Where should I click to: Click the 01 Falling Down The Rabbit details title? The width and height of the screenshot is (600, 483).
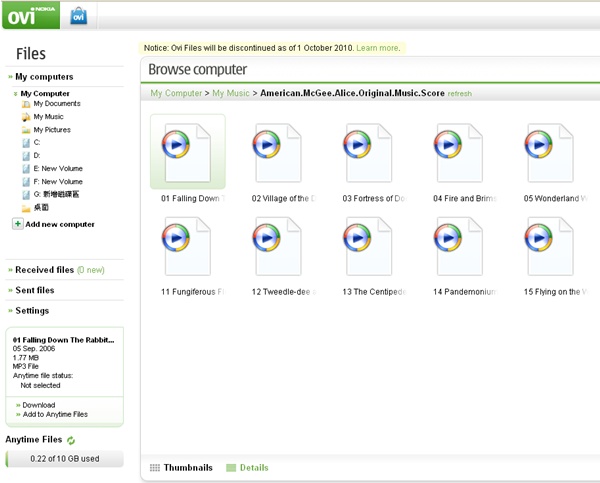point(64,340)
